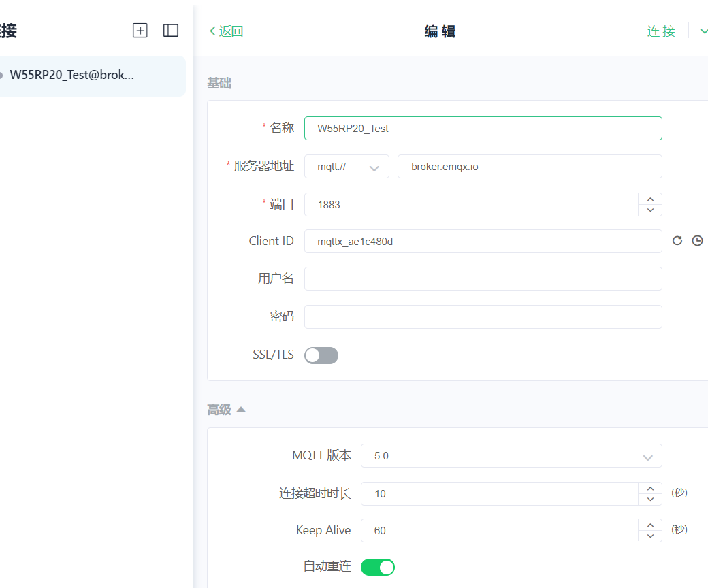Increase the port value with up arrow
This screenshot has width=708, height=588.
(x=650, y=199)
